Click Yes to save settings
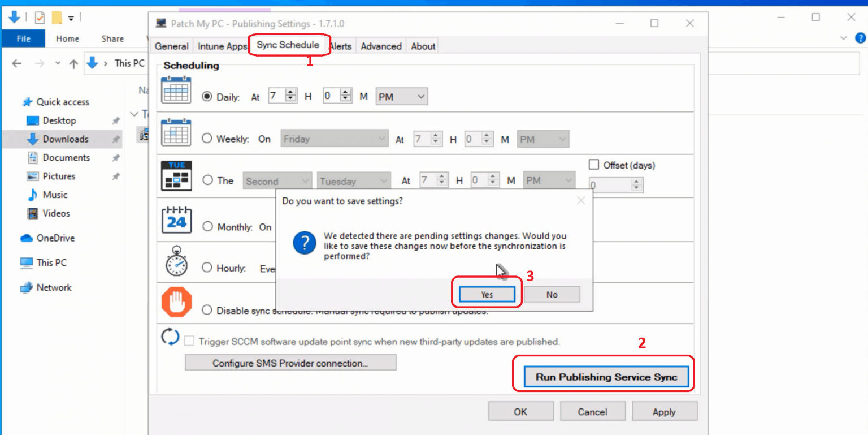This screenshot has width=868, height=435. pos(486,294)
